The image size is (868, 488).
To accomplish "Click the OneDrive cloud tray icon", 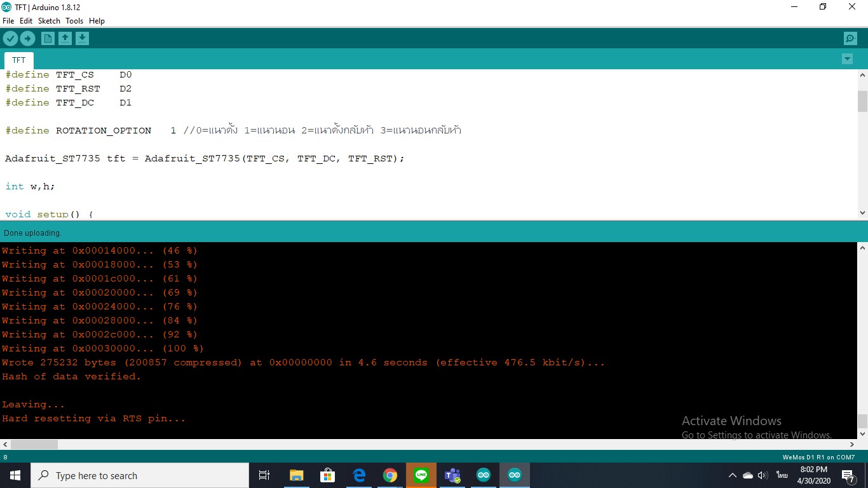I will pyautogui.click(x=748, y=475).
